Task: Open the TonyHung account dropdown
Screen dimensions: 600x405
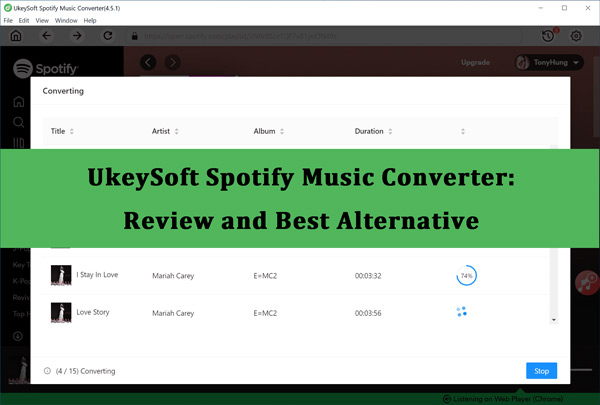Action: pos(549,62)
